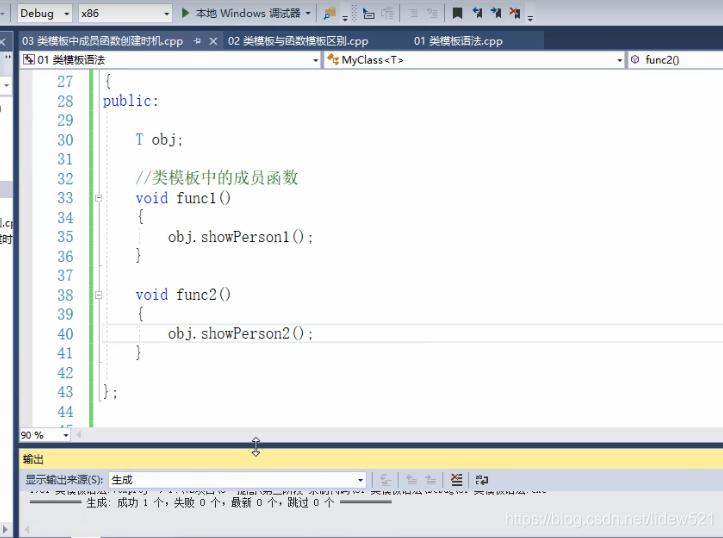This screenshot has height=538, width=723.
Task: Click on void func2() declaration
Action: coord(183,295)
